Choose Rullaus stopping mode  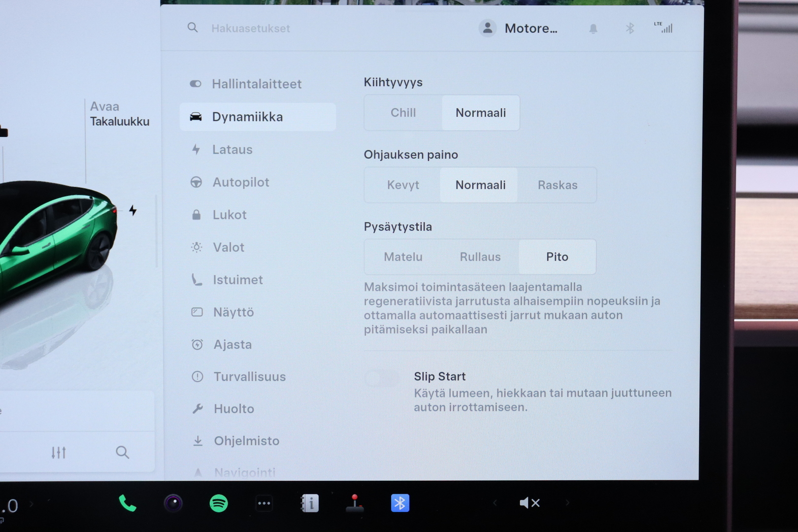coord(480,257)
